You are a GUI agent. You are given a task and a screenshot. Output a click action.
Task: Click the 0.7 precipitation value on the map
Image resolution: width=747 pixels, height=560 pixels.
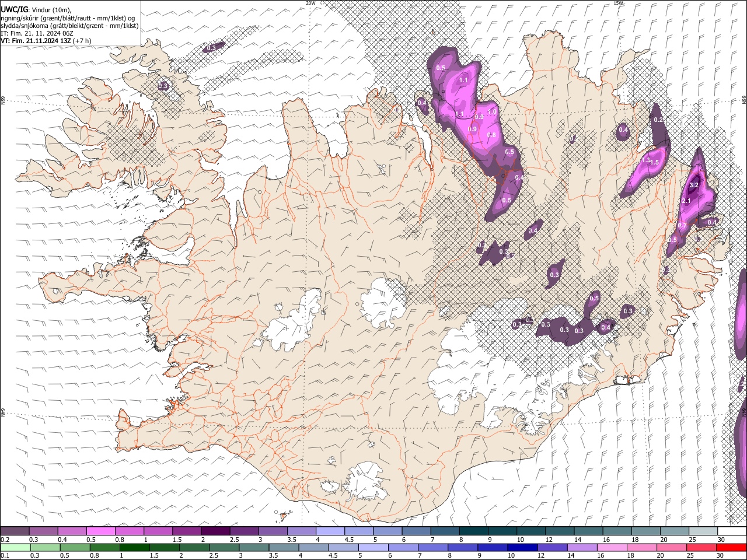682,225
